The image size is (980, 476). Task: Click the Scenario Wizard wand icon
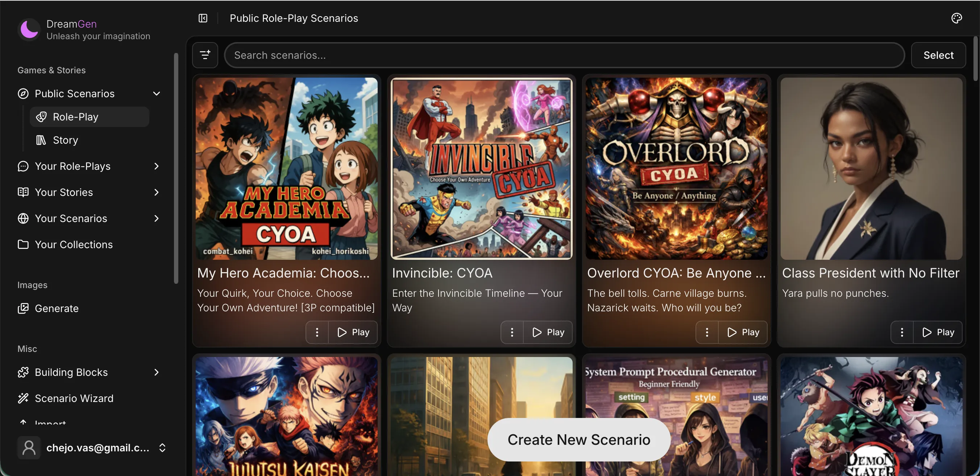click(23, 398)
